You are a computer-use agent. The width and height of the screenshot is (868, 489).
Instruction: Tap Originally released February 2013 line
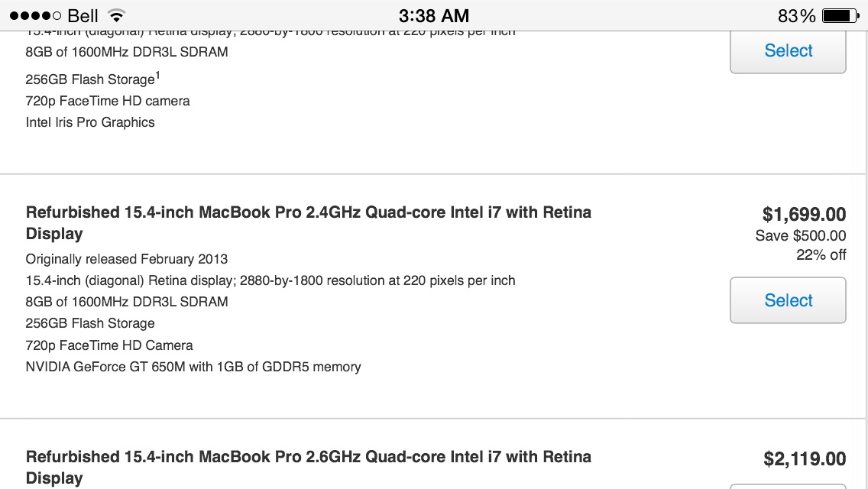coord(126,259)
